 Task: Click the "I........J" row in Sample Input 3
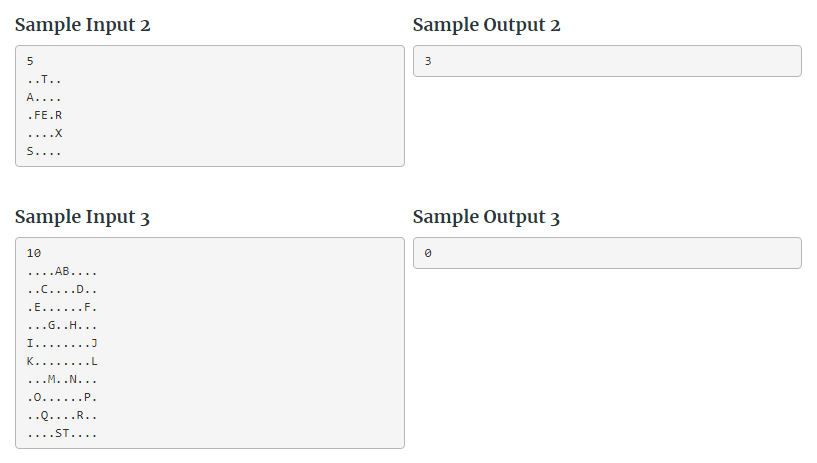coord(62,343)
